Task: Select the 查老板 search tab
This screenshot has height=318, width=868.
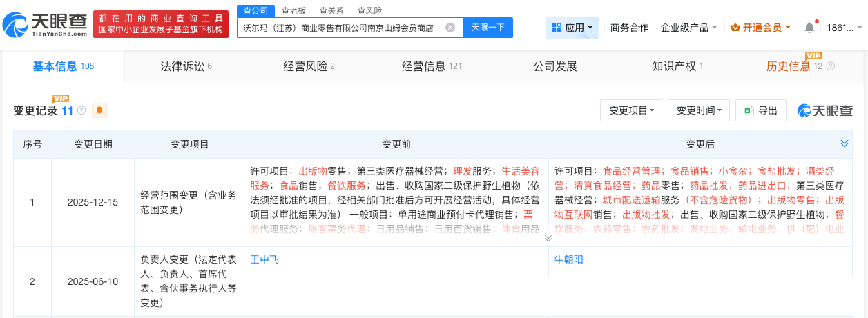Action: point(293,10)
